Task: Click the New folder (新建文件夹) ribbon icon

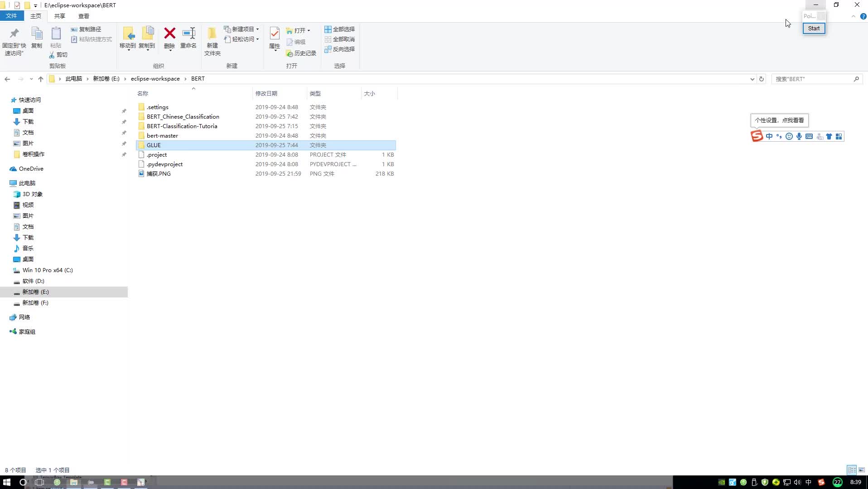Action: click(212, 34)
